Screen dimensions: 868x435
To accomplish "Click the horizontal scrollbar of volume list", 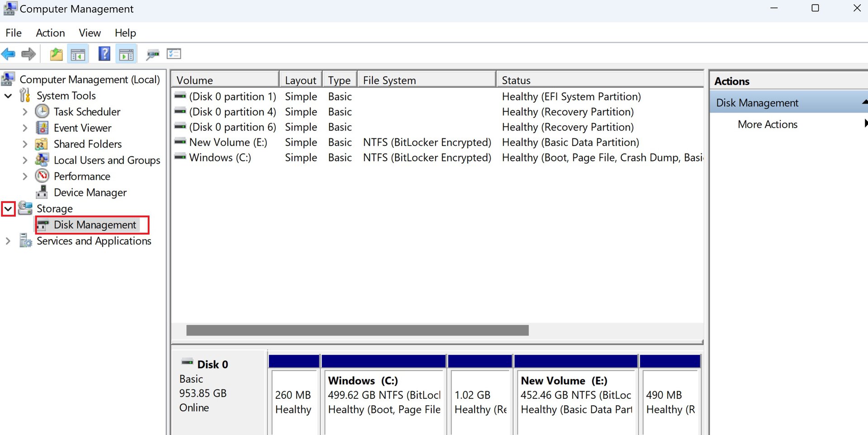I will 357,331.
